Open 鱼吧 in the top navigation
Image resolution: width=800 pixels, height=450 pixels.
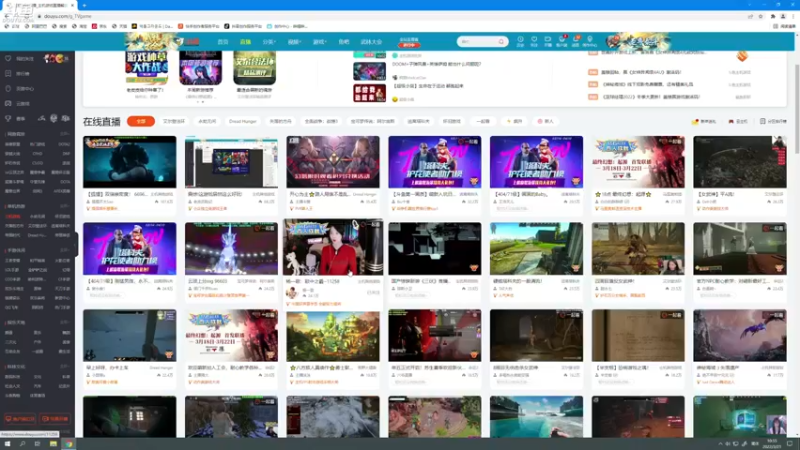pyautogui.click(x=344, y=42)
